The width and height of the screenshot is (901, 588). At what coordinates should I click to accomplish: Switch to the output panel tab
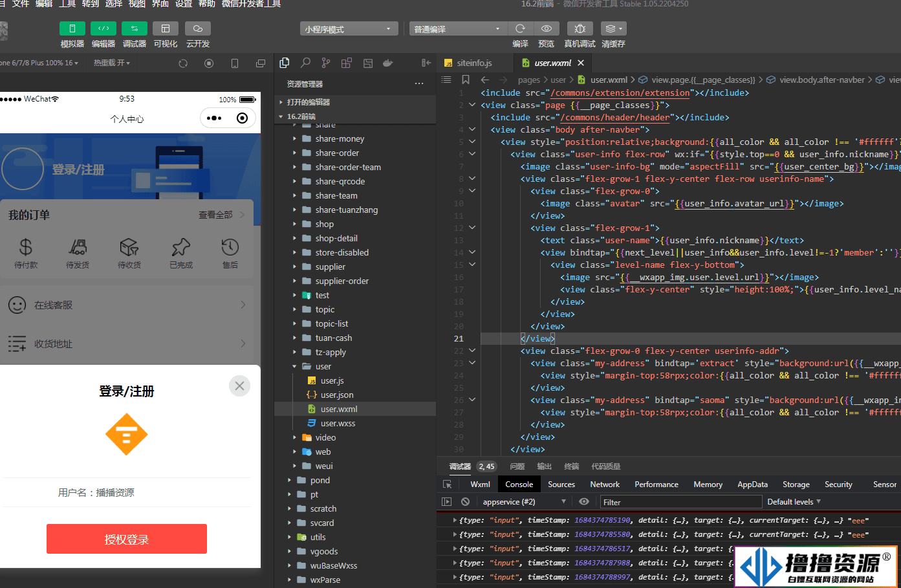pyautogui.click(x=544, y=466)
